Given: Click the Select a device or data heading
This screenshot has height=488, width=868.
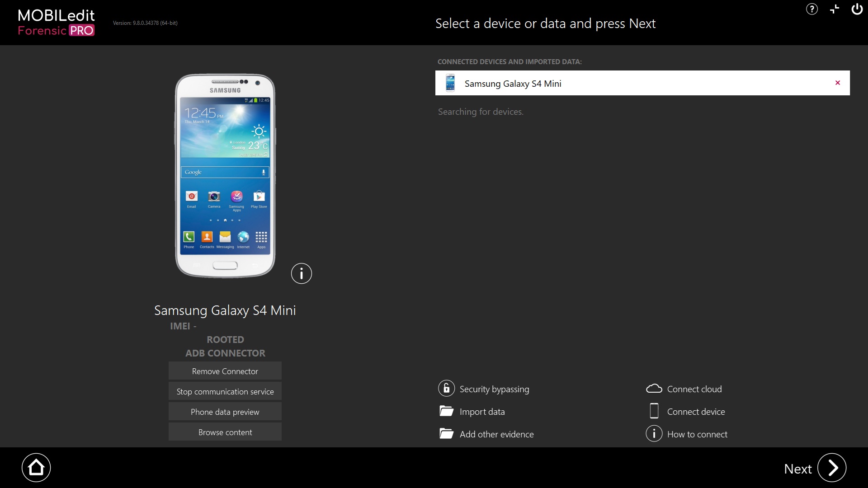Looking at the screenshot, I should [545, 23].
